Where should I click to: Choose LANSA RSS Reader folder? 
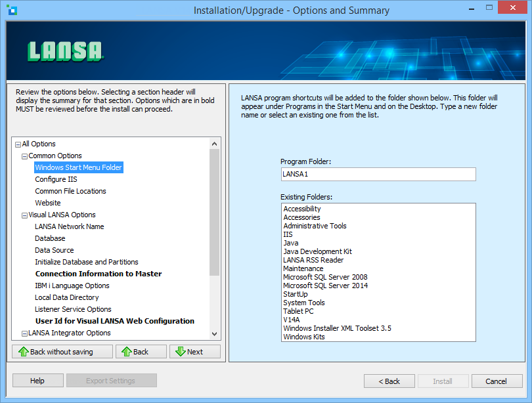point(313,260)
